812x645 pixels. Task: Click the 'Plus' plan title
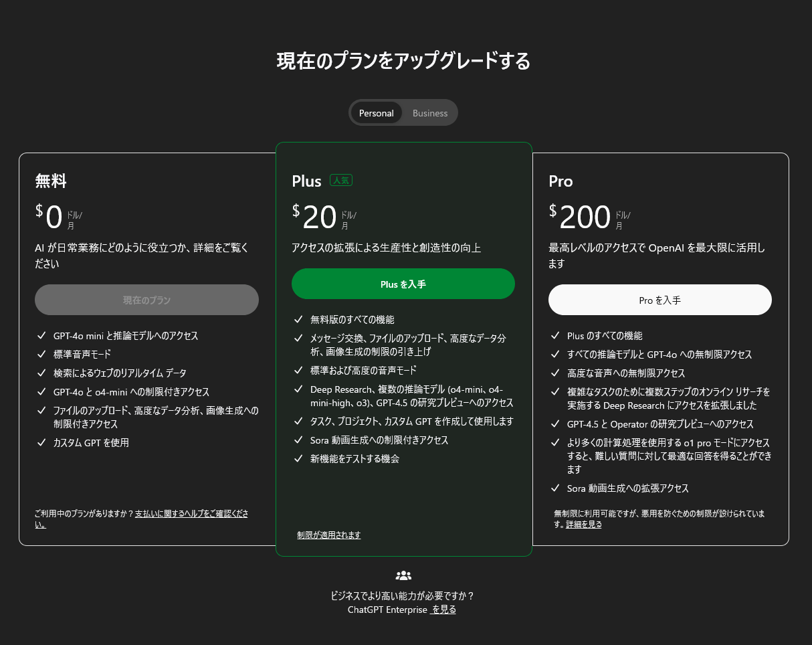tap(306, 181)
